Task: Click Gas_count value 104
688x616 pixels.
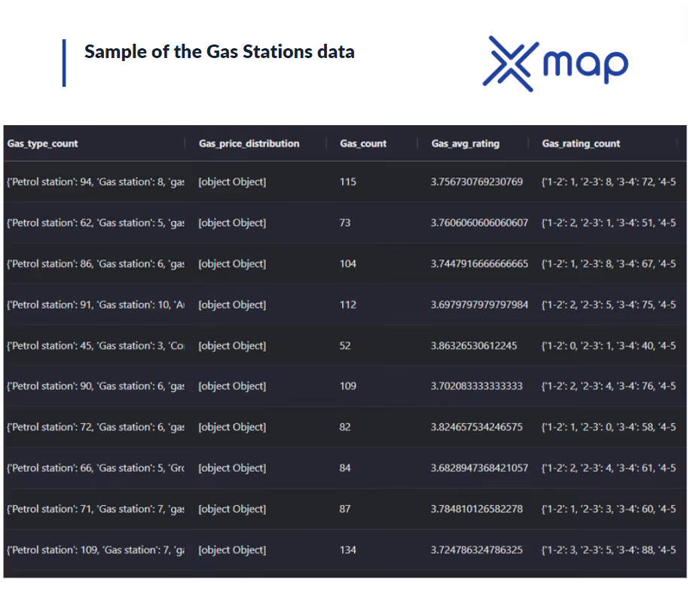Action: coord(348,263)
